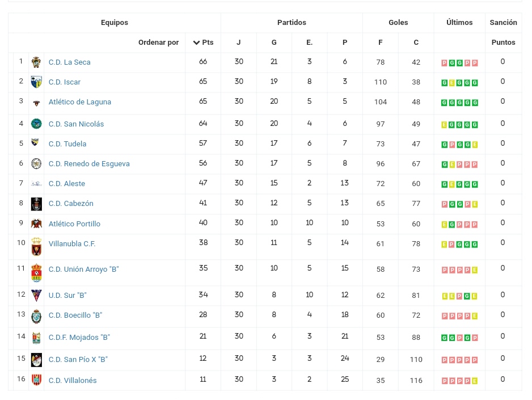Click the C.D. La Seca team crest
The width and height of the screenshot is (532, 400).
coord(36,62)
